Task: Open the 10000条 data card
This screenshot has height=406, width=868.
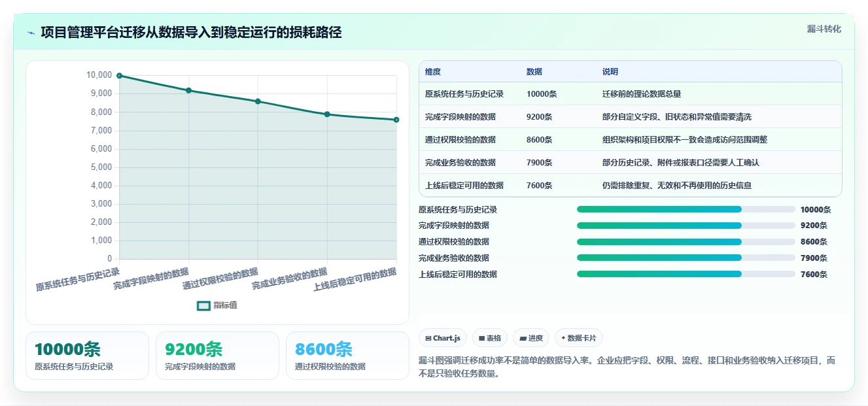Action: [87, 356]
